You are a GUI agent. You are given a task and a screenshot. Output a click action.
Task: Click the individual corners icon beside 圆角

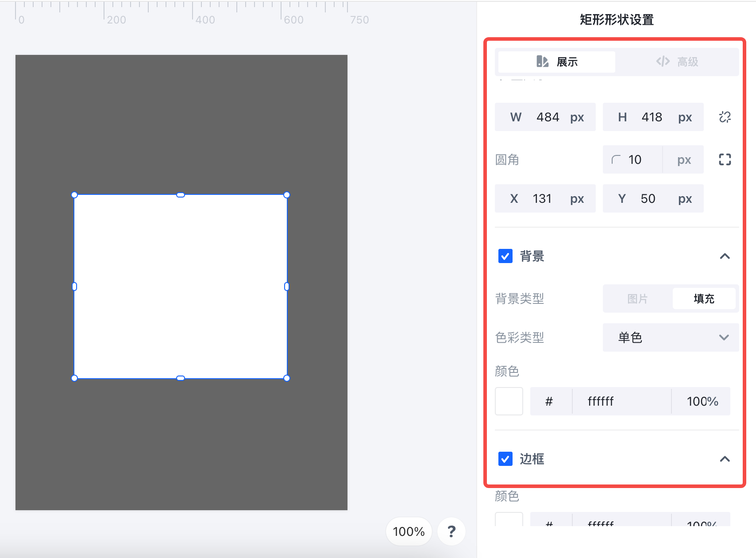pyautogui.click(x=725, y=159)
